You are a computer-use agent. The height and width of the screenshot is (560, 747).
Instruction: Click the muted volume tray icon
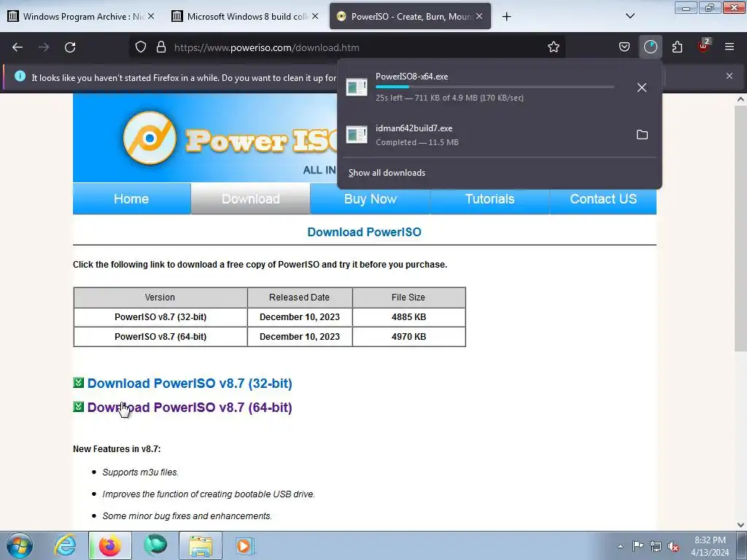click(x=673, y=546)
